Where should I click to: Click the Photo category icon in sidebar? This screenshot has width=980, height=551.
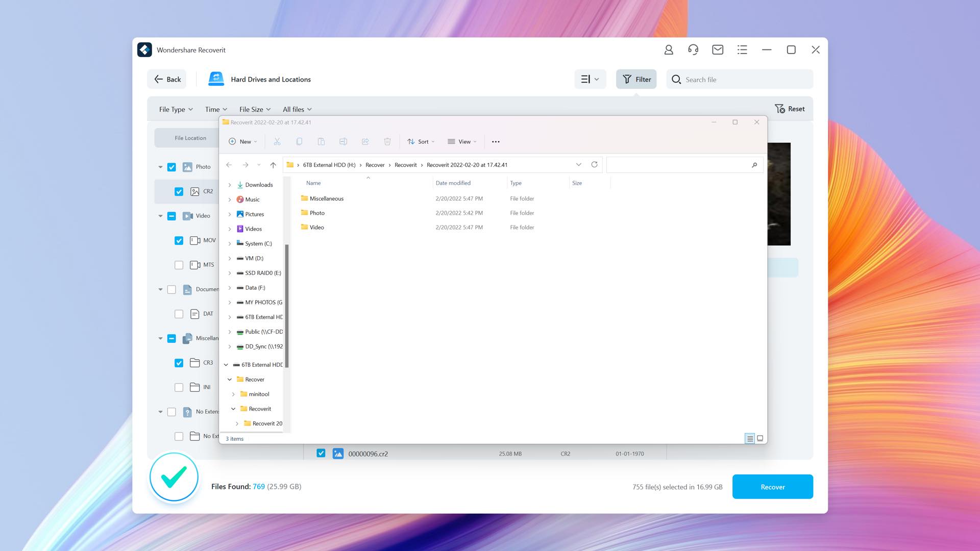(x=187, y=167)
